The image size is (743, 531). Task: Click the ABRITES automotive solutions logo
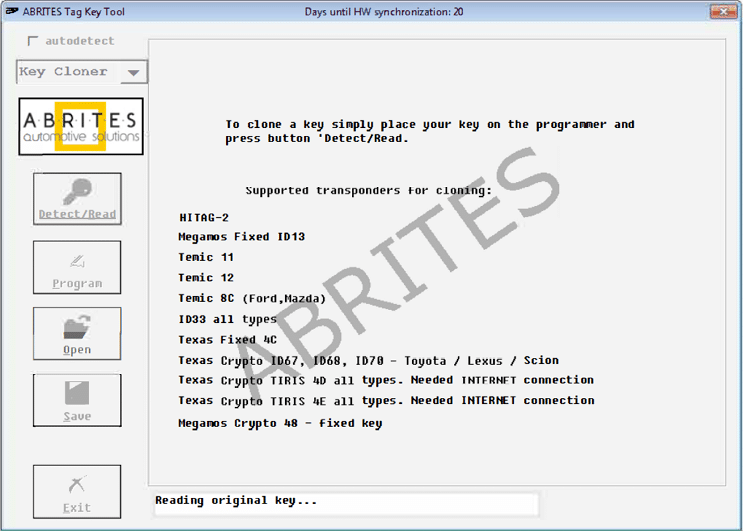click(81, 126)
